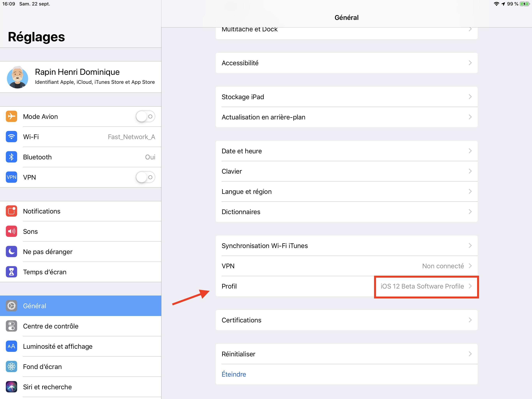Expand iOS 12 Beta Software Profile chevron
This screenshot has width=532, height=399.
(470, 286)
